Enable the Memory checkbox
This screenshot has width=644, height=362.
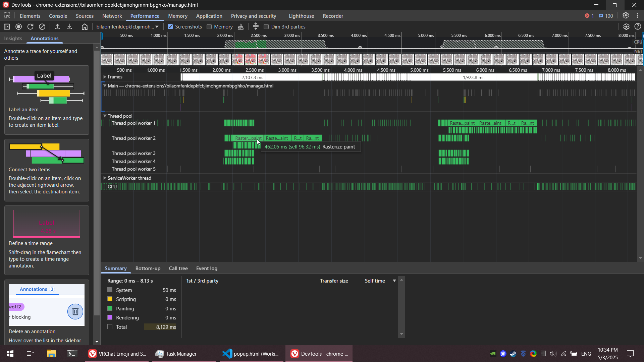click(x=209, y=27)
